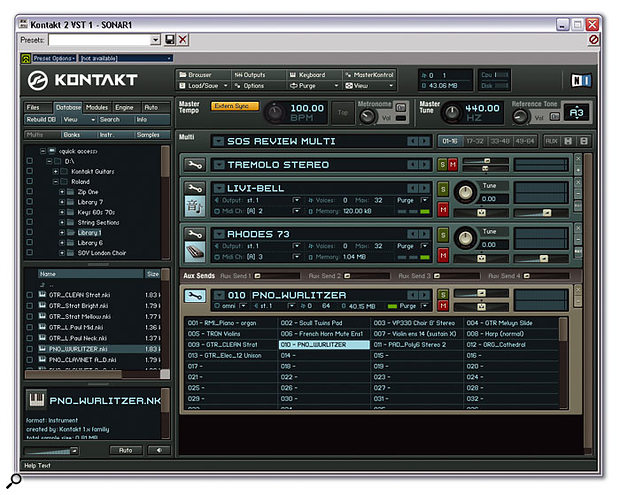
Task: Mute the TREMOLO STEREO instrument
Action: 453,164
